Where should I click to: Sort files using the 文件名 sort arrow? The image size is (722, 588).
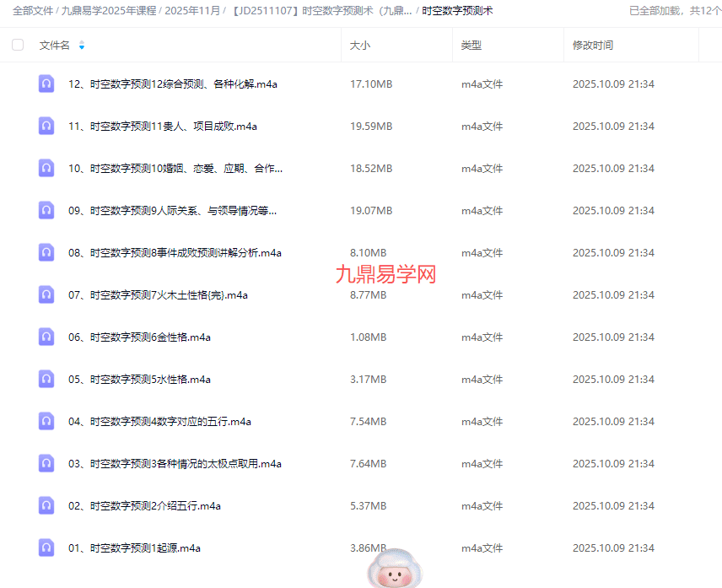coord(82,45)
